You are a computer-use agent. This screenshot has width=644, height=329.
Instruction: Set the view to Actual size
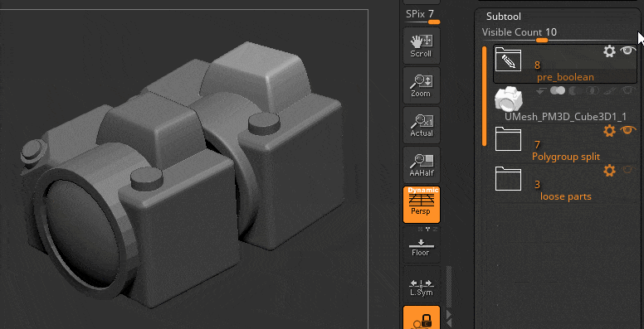click(x=422, y=125)
